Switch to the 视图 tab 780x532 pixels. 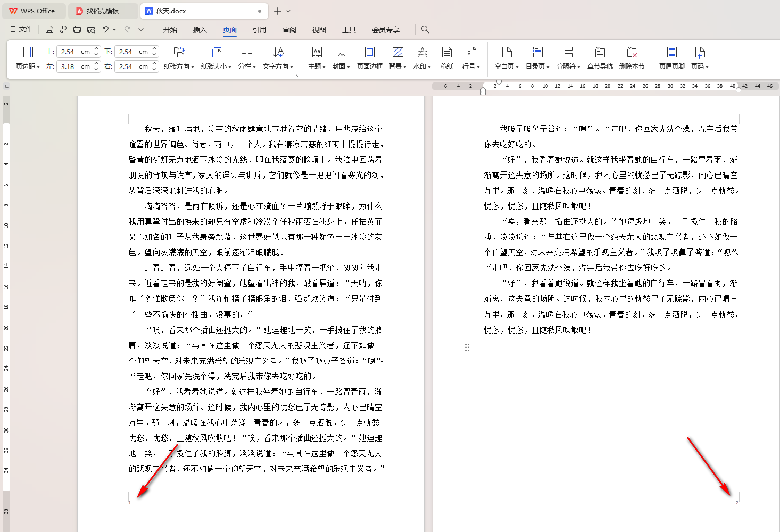click(x=319, y=30)
